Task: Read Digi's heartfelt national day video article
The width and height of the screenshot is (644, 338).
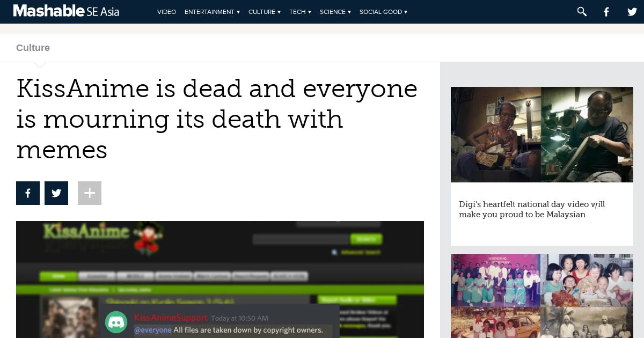Action: 532,209
